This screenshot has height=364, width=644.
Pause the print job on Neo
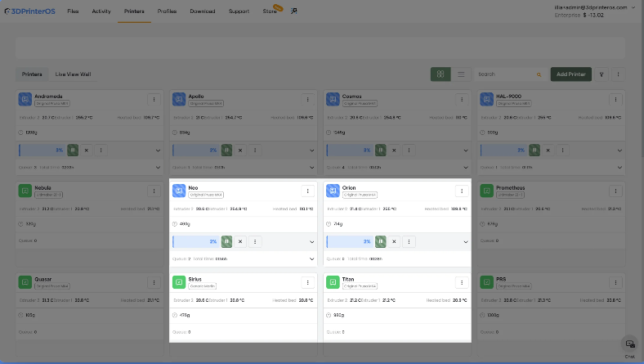pos(226,241)
